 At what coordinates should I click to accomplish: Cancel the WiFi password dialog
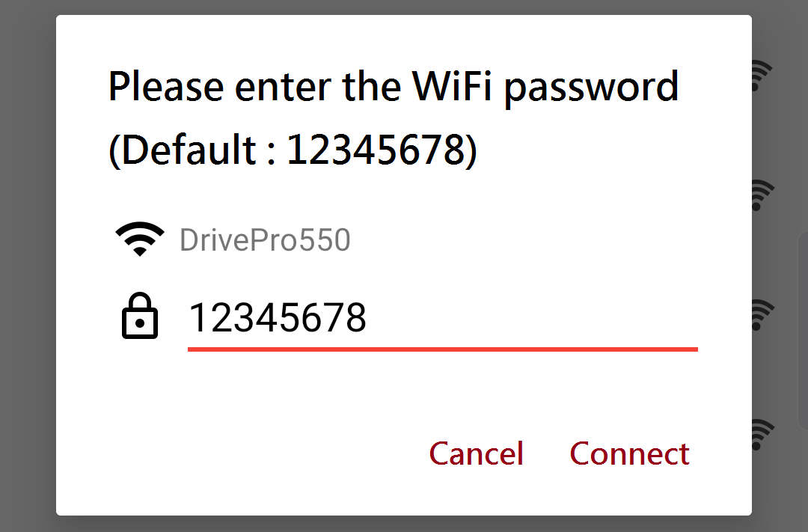point(476,453)
